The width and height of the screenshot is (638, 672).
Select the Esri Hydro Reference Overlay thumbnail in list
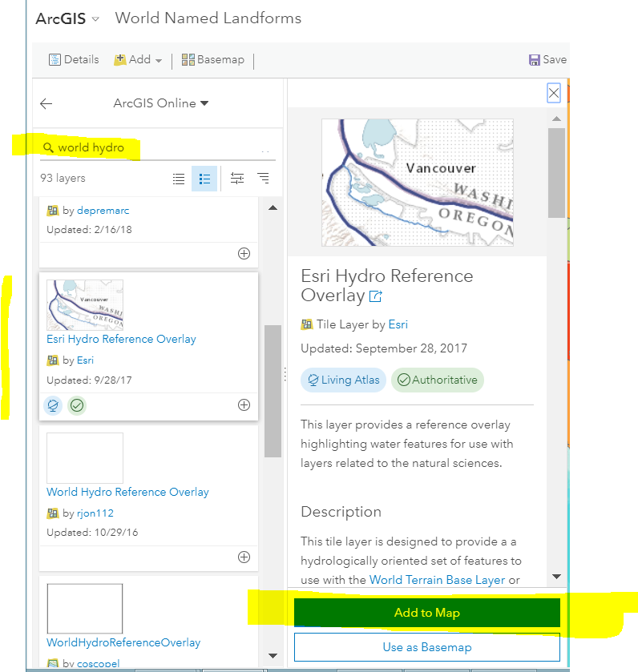pos(85,304)
